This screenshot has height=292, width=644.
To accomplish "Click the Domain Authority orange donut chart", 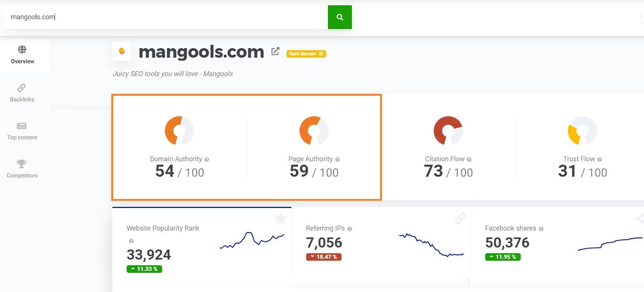I will point(180,131).
